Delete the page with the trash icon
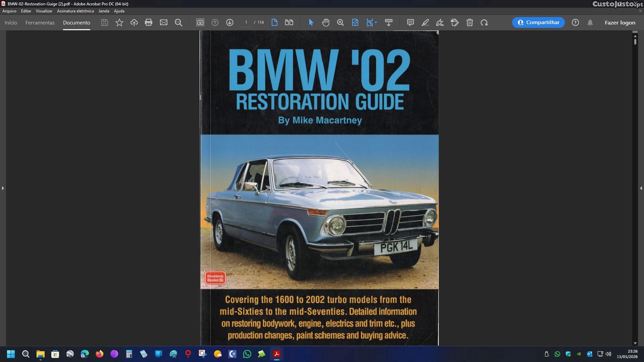Screen dimensions: 644x362 point(470,22)
